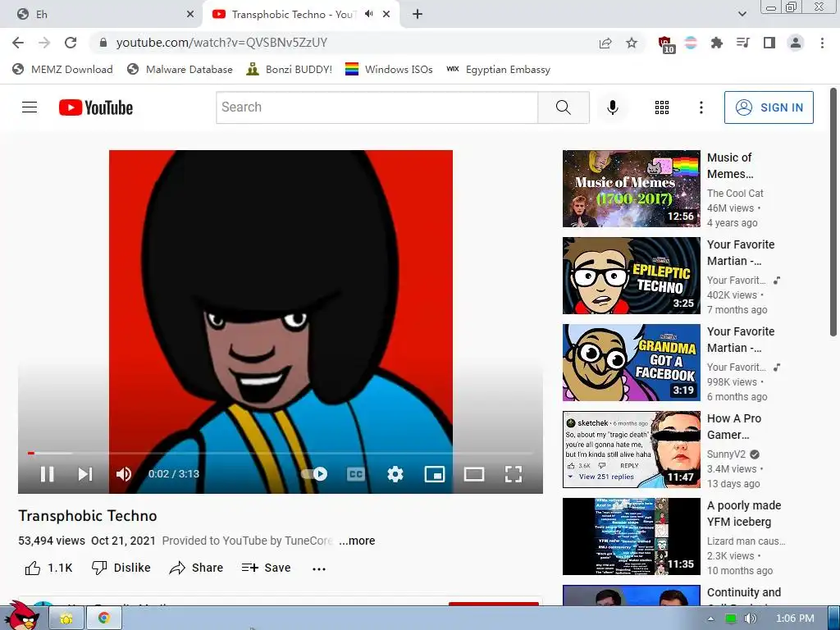Open media controls icon in toolbar

743,43
